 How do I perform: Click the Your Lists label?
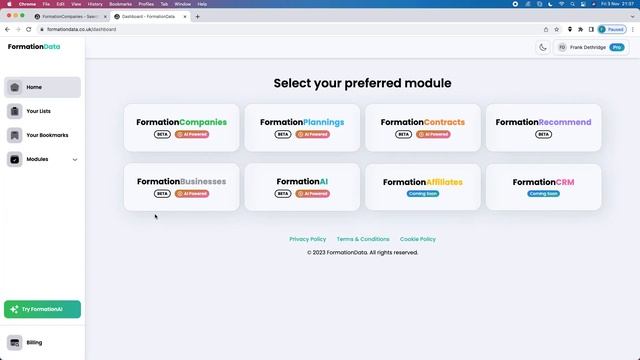[x=38, y=111]
